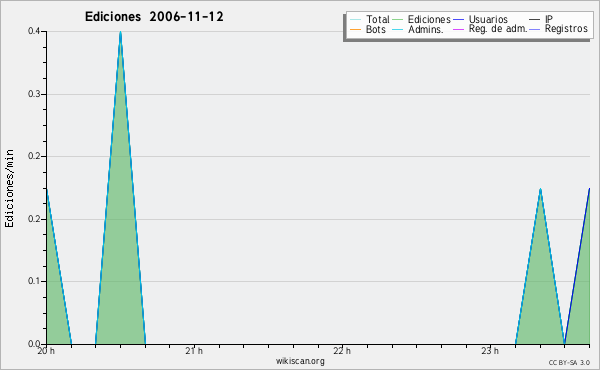
Task: Click the Bots legend label
Action: tap(375, 29)
